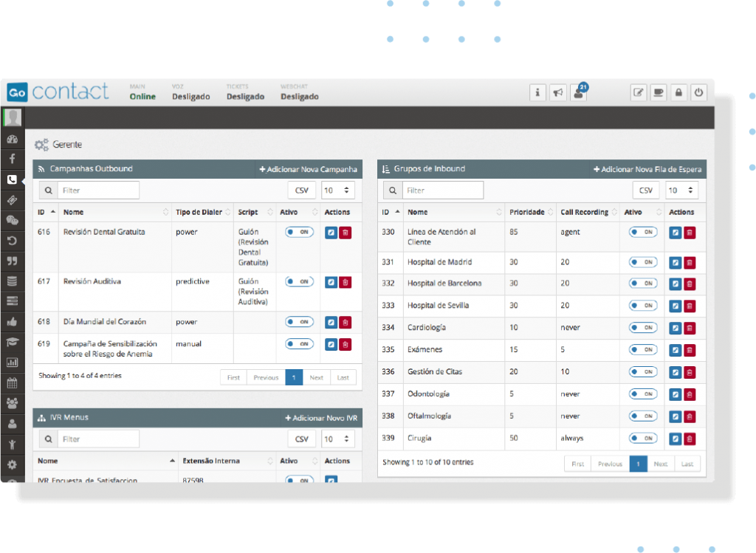Open page size selector in Grupos de Inbound
Screen dimensions: 756x553
point(681,190)
